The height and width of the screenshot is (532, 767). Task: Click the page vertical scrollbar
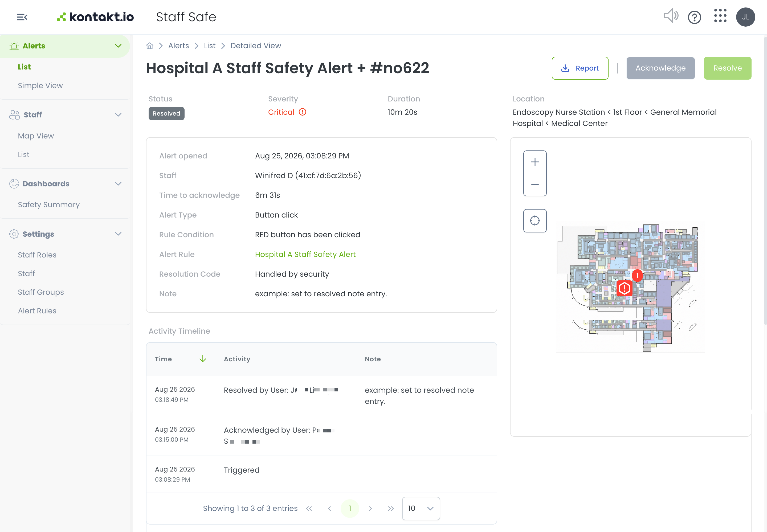765,180
